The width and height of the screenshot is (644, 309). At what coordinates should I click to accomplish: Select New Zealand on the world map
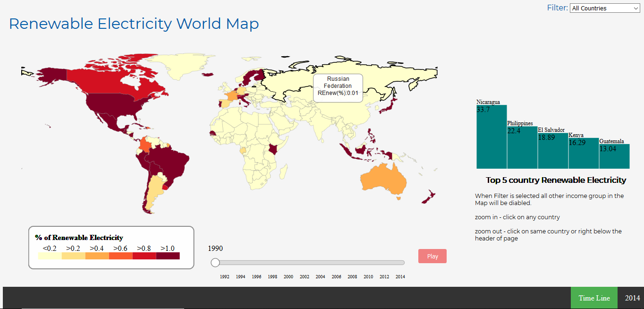(x=429, y=197)
